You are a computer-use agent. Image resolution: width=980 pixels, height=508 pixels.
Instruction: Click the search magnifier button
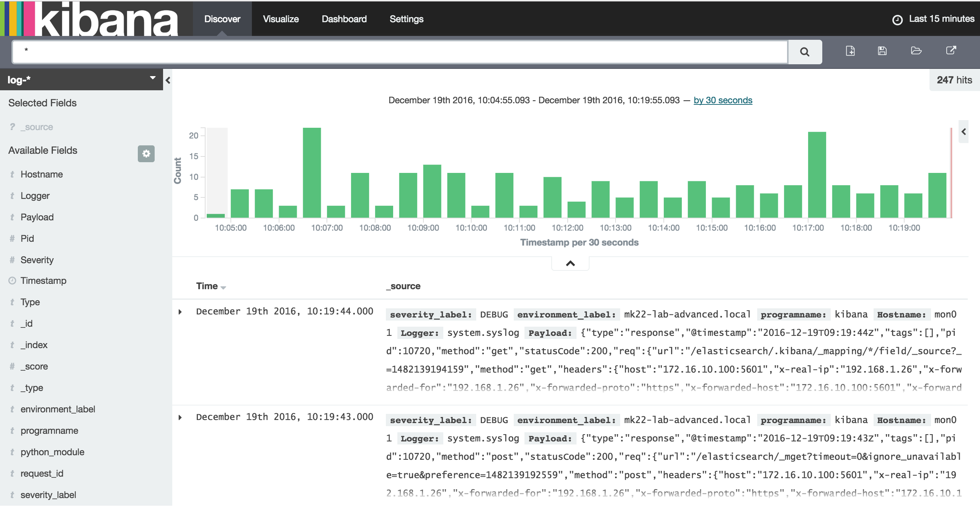[805, 52]
